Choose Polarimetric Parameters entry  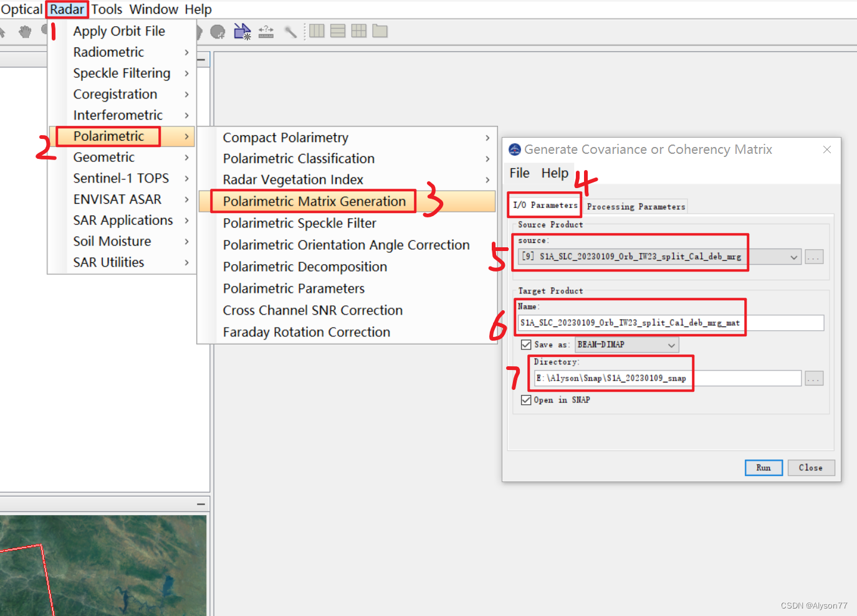347,288
